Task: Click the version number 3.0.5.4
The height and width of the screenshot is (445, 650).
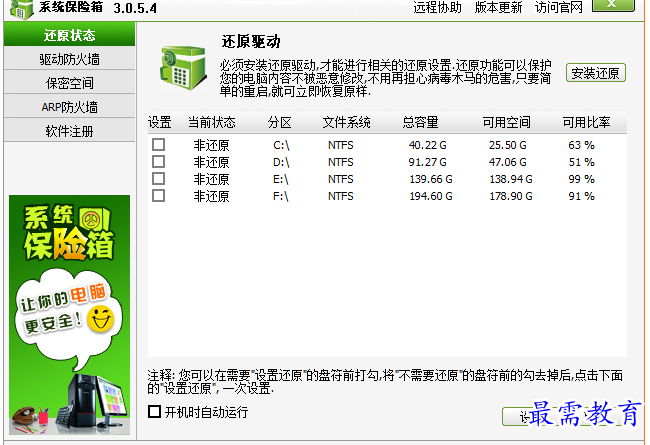Action: 135,8
